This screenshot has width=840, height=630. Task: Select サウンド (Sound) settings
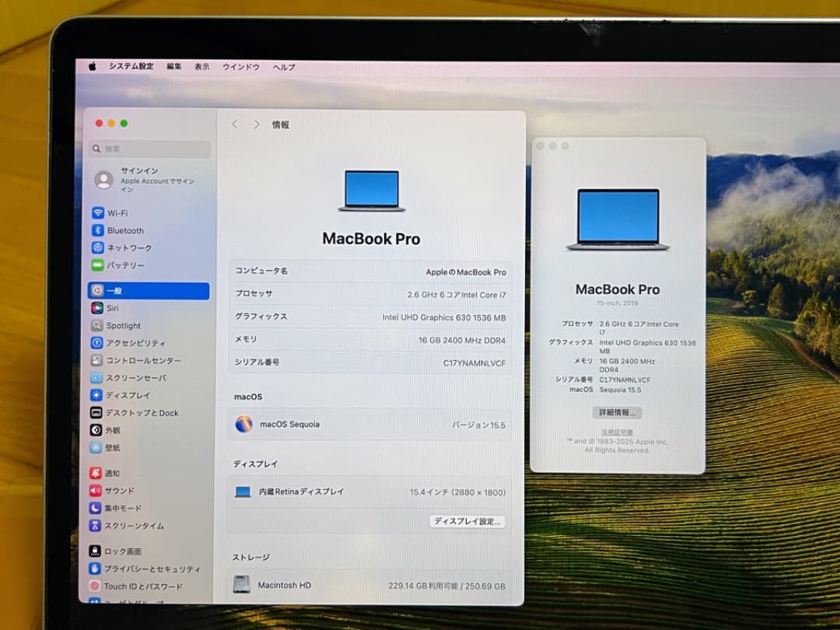click(119, 491)
